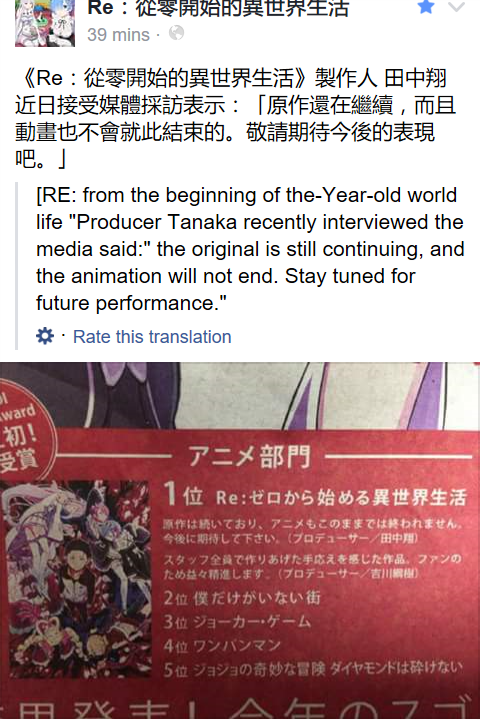Click the producer 田中翔 quote in the photo
The height and width of the screenshot is (721, 480).
pyautogui.click(x=313, y=530)
